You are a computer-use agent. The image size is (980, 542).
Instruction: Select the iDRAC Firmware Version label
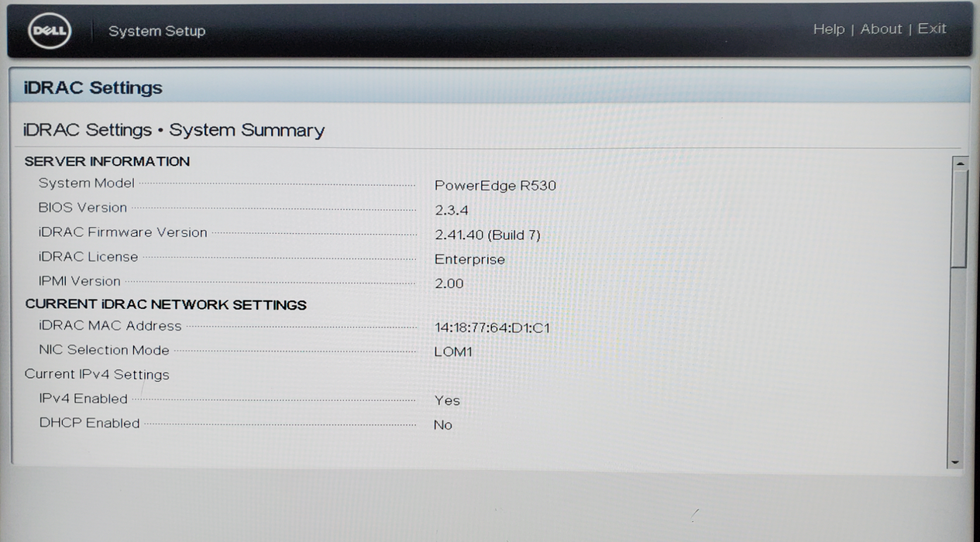coord(122,232)
